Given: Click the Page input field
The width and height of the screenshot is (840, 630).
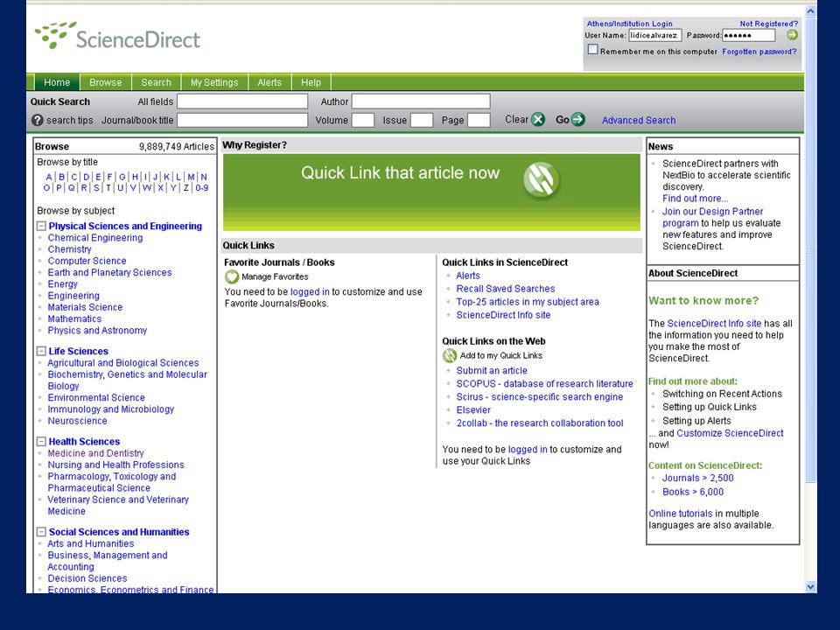Looking at the screenshot, I should (479, 120).
